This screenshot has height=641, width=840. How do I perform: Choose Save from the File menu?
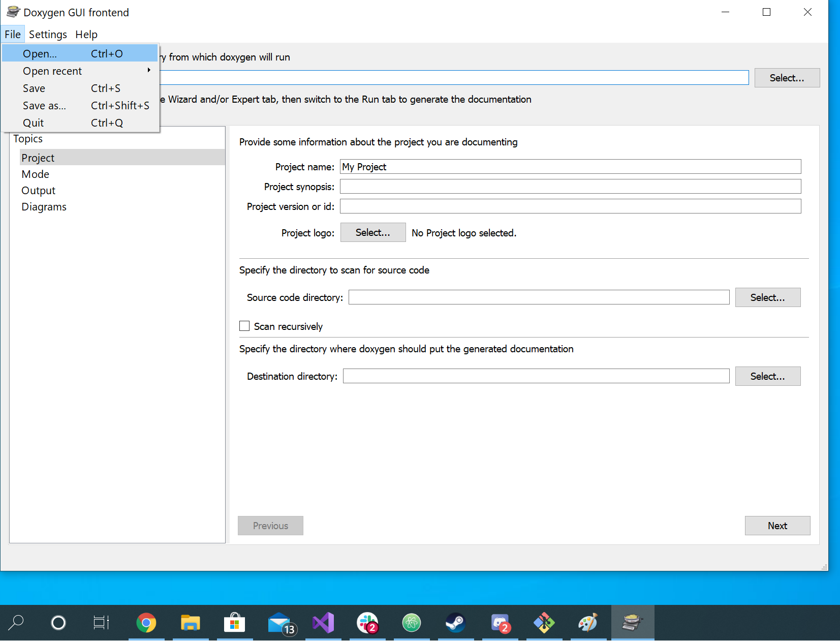[x=80, y=88]
